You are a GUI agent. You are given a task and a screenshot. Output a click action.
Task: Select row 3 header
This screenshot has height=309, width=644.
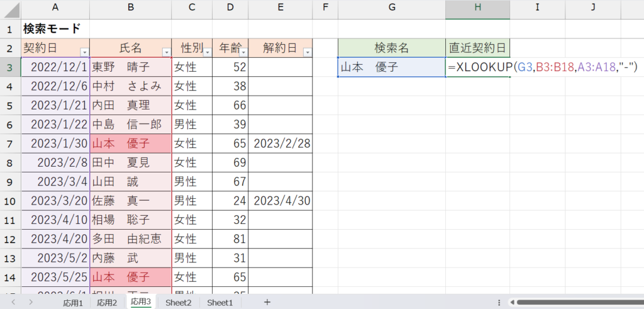pos(10,67)
